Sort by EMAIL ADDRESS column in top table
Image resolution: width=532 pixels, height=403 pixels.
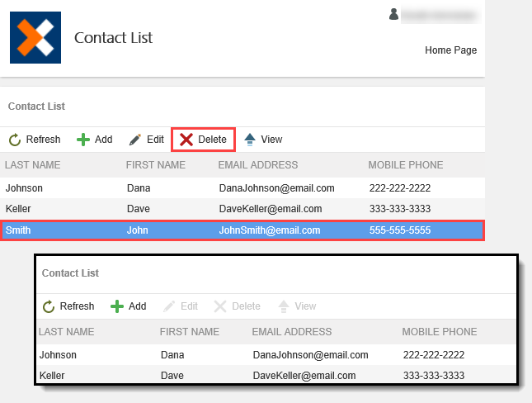[x=257, y=165]
